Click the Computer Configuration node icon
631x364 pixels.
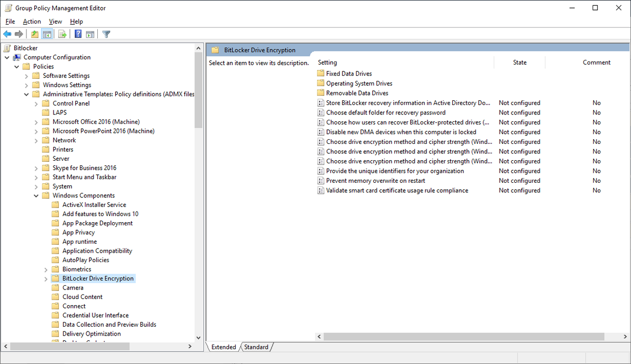tap(17, 57)
